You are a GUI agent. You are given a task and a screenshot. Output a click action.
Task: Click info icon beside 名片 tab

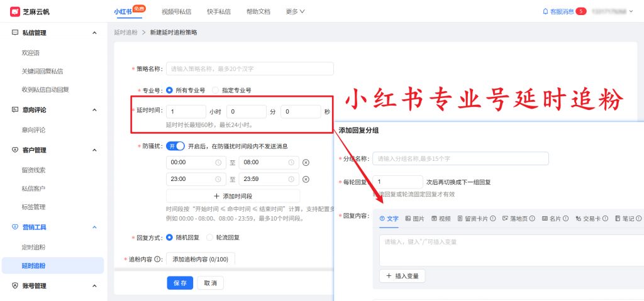tap(566, 219)
